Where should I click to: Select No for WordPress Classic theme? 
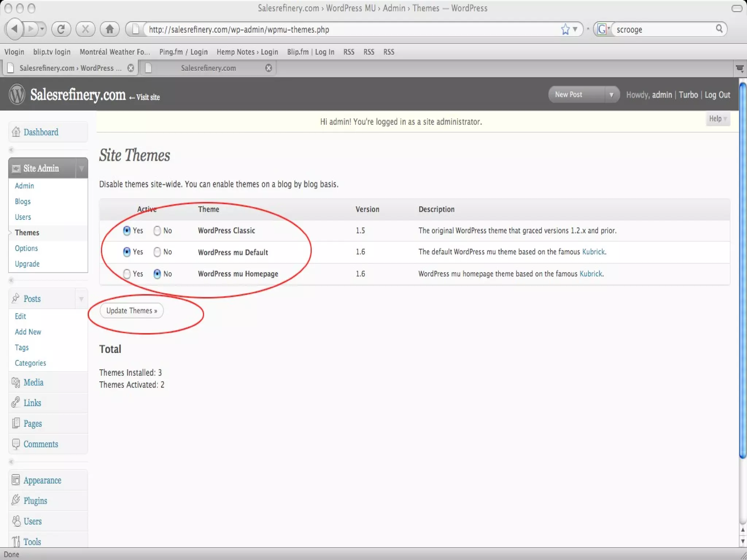tap(157, 231)
